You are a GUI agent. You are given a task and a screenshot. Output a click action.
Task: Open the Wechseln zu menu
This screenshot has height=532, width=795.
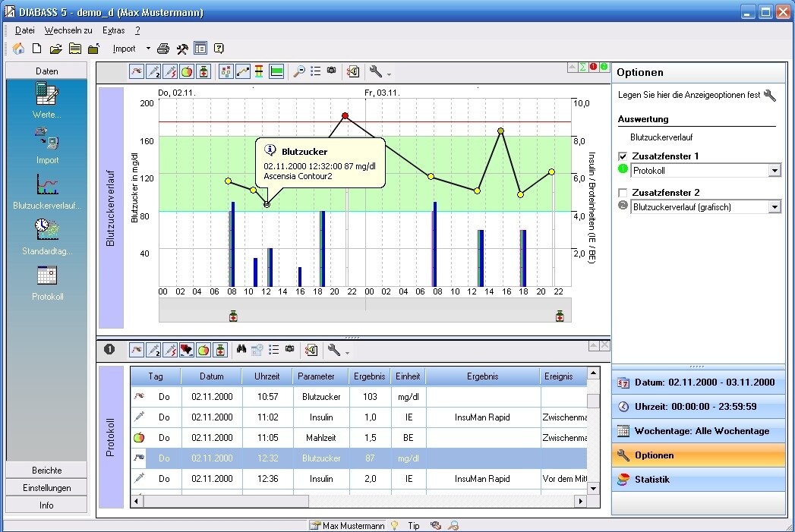coord(68,30)
